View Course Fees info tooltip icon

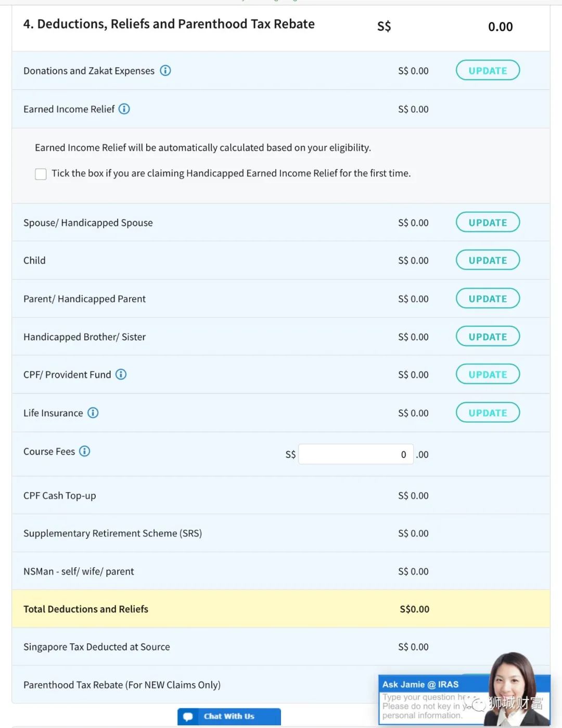[x=84, y=451]
